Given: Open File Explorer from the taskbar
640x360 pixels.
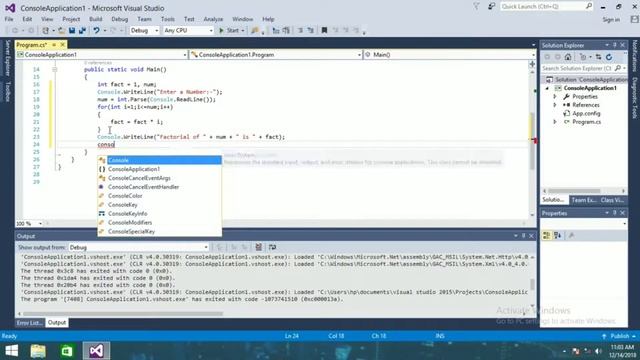Looking at the screenshot, I should pyautogui.click(x=38, y=351).
